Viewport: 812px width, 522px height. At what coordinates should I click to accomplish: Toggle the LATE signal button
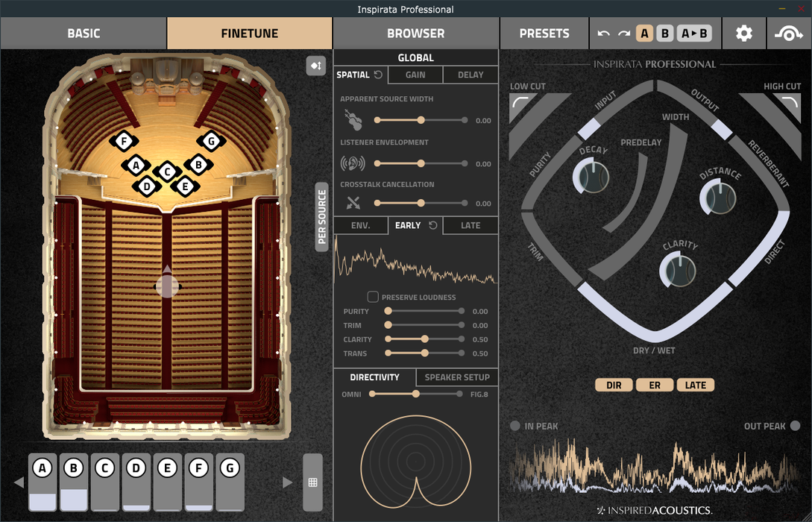click(x=695, y=385)
